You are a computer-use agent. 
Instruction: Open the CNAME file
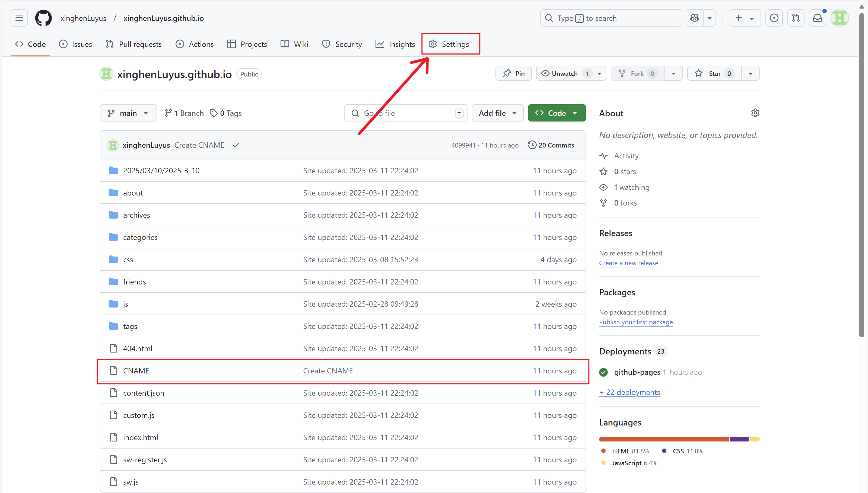[x=136, y=370]
